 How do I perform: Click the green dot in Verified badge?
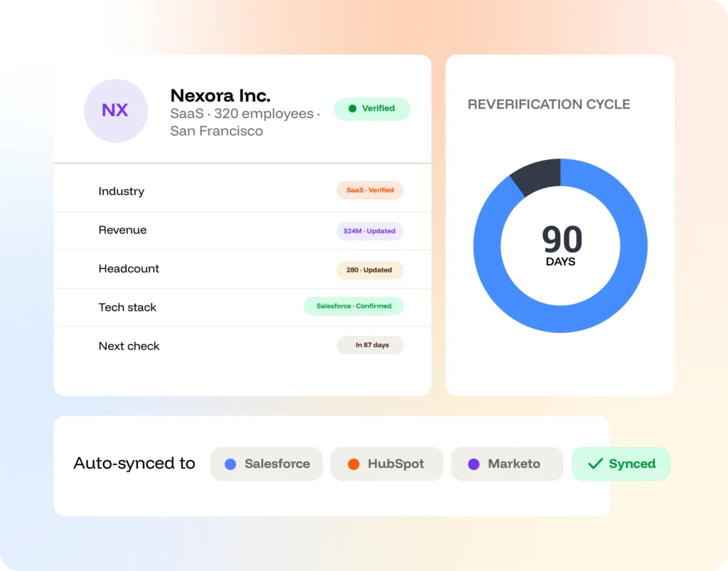coord(353,109)
